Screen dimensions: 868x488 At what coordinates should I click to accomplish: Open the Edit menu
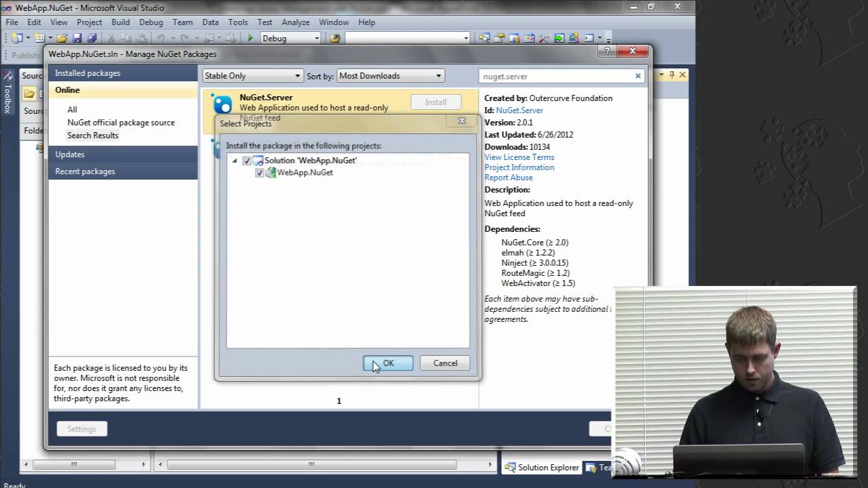pyautogui.click(x=34, y=22)
